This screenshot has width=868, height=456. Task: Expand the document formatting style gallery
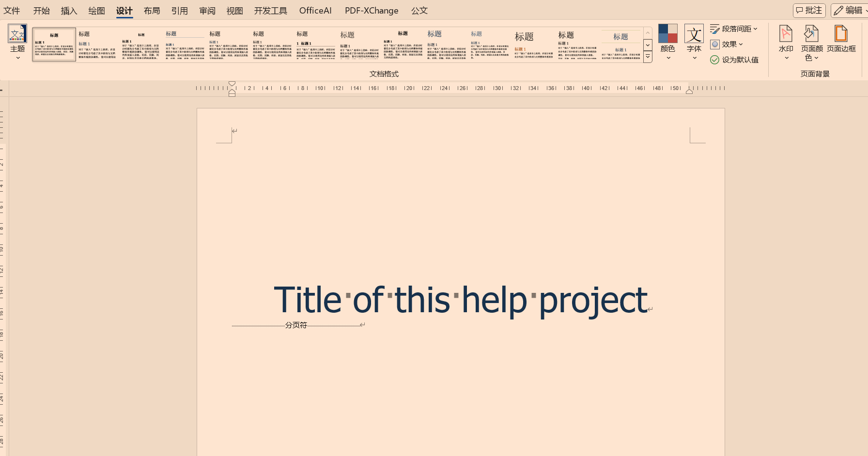point(648,57)
